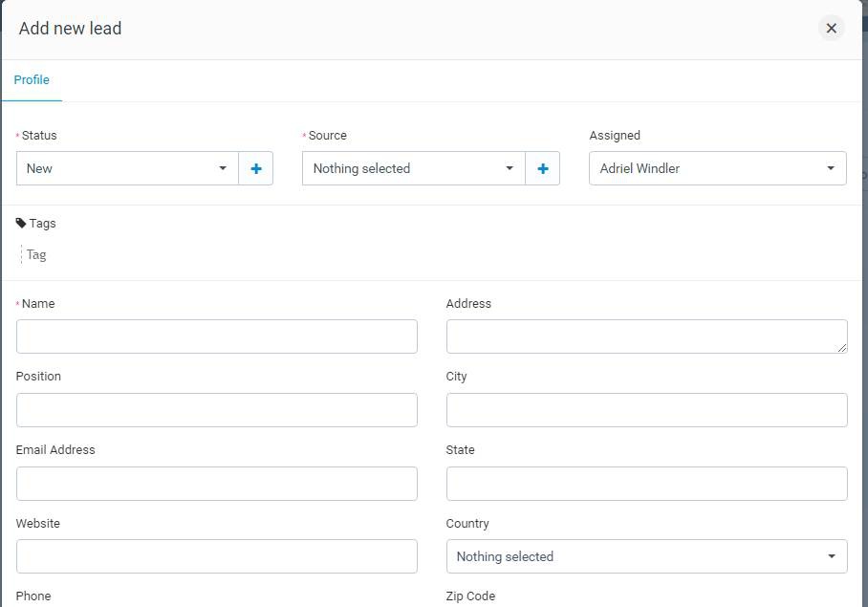The height and width of the screenshot is (607, 868).
Task: Expand the Country dropdown
Action: coord(646,556)
